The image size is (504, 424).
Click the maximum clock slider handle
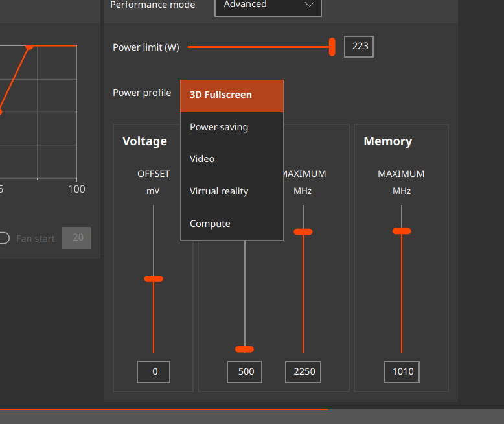click(x=303, y=231)
